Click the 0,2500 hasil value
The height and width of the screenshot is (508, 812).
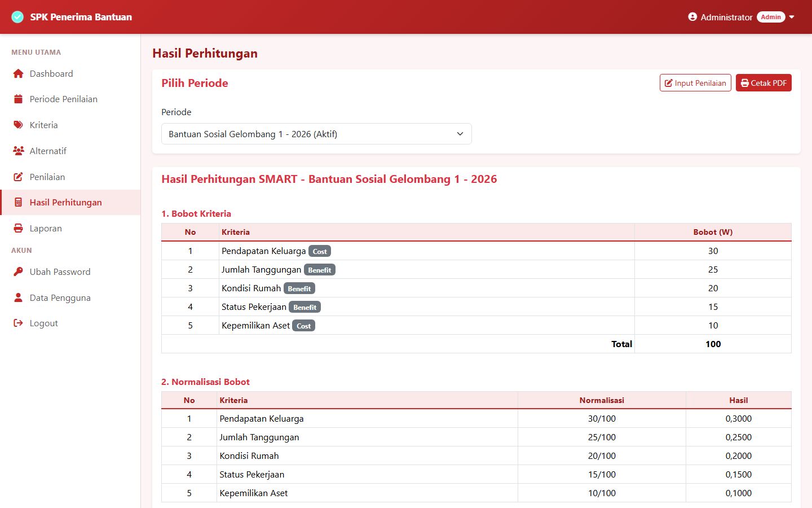(739, 437)
